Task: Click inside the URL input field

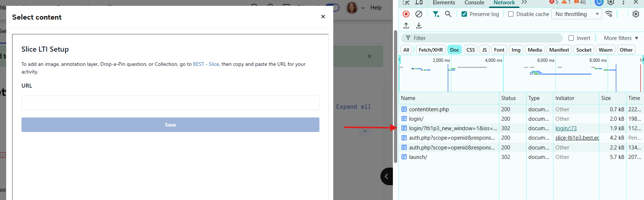Action: (170, 103)
